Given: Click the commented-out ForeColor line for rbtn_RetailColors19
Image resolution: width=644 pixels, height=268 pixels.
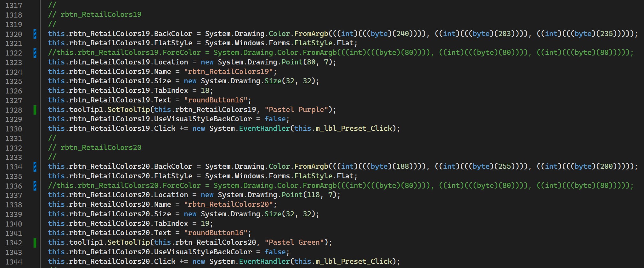Looking at the screenshot, I should click(x=341, y=53).
